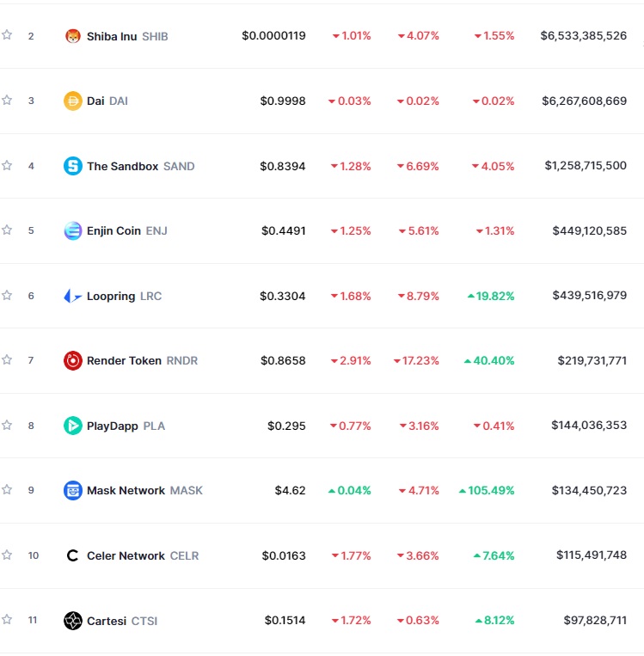Click the PlayDapp logo icon

73,426
